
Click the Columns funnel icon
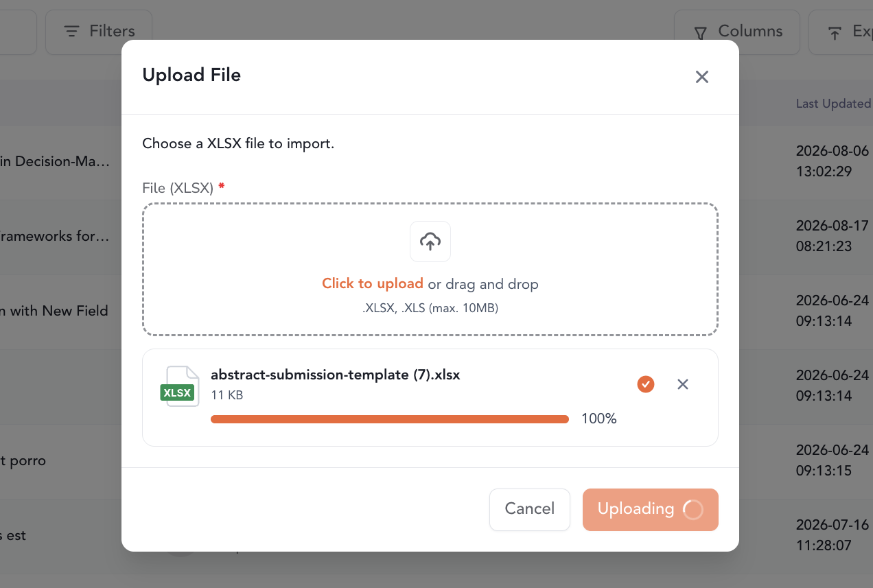pyautogui.click(x=700, y=32)
